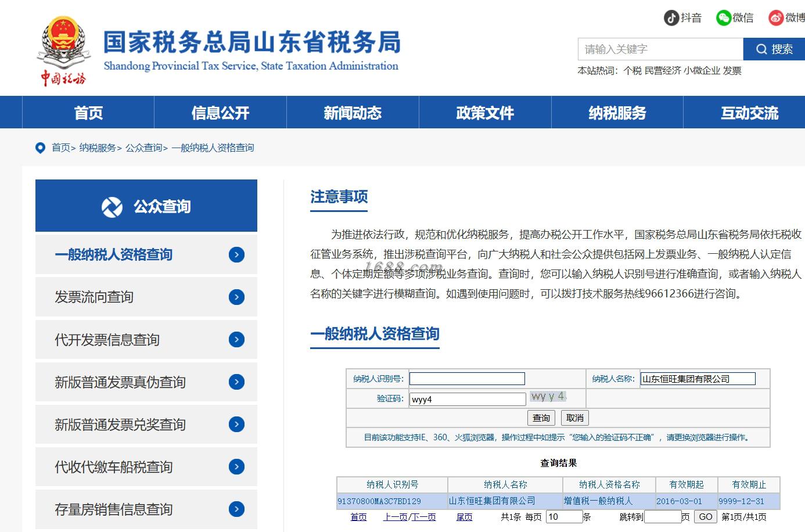The width and height of the screenshot is (805, 532).
Task: Click the tax bureau emblem logo
Action: click(63, 51)
